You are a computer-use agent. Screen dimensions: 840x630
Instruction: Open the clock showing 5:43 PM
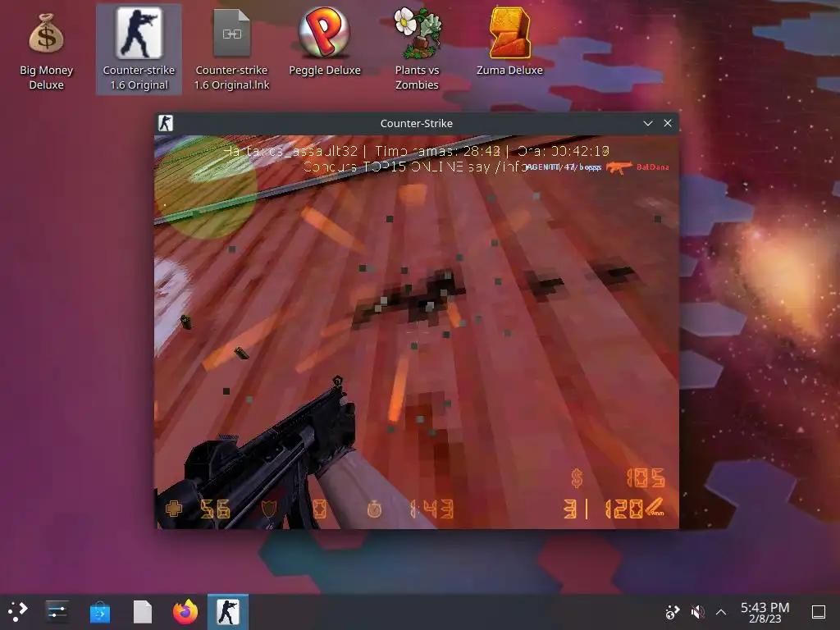765,612
